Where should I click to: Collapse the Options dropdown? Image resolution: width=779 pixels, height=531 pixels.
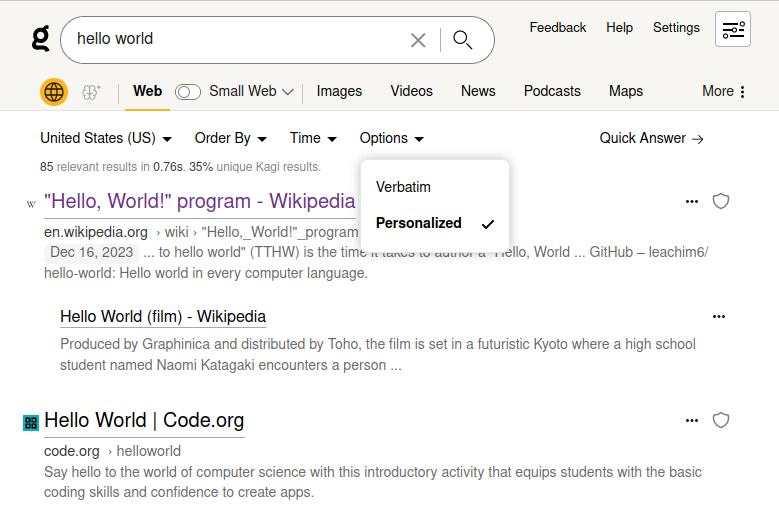[x=391, y=138]
